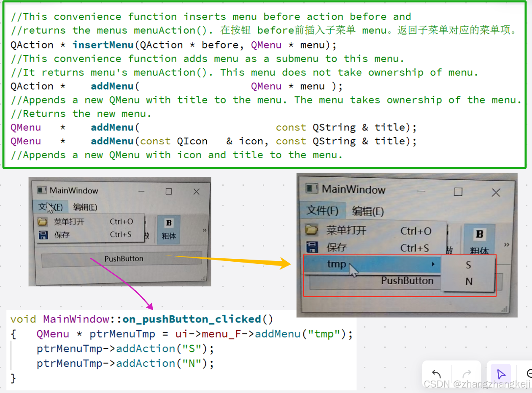Click the floppy disk icon beside 保存 in the smaller window
Viewport: 532px width, 393px height.
[43, 235]
